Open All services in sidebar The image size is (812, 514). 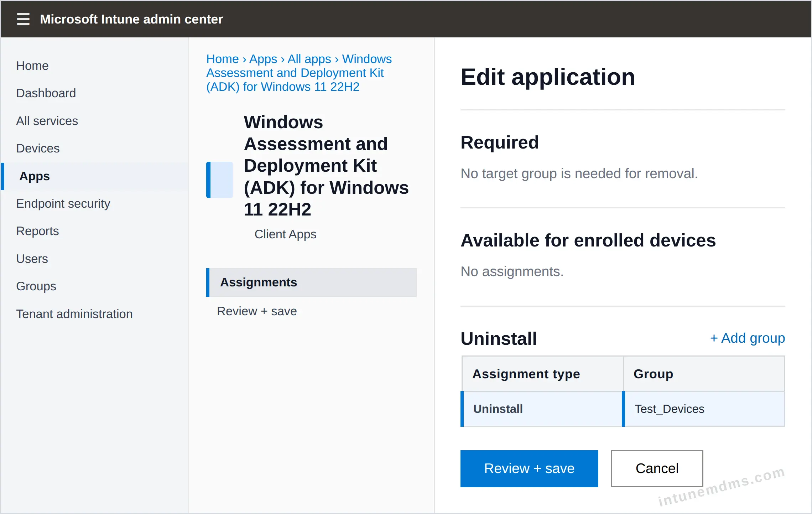(x=47, y=121)
